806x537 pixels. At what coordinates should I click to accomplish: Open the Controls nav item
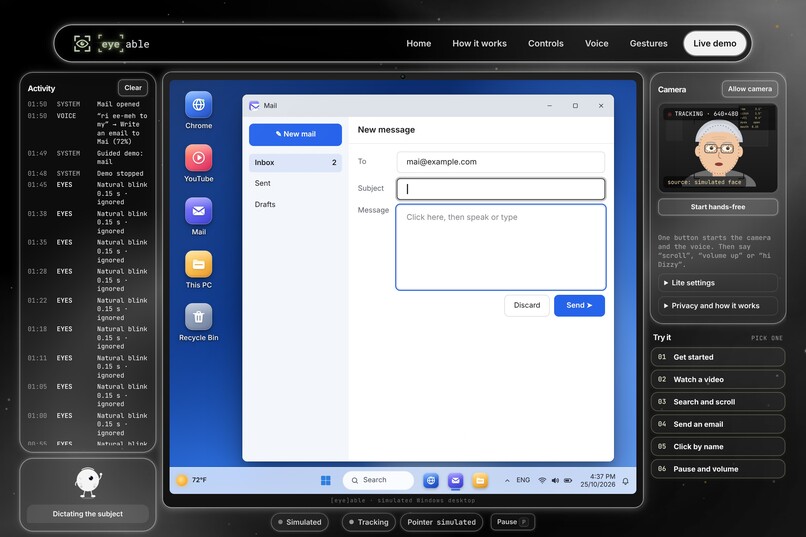click(x=545, y=44)
